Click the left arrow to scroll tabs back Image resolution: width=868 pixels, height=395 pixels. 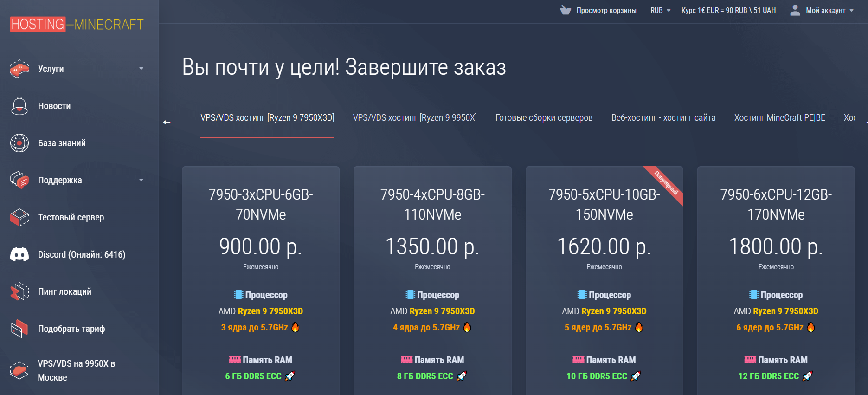click(167, 122)
